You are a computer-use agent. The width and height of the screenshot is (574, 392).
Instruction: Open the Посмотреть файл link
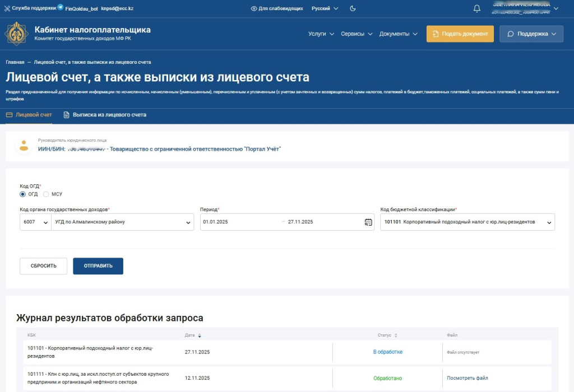pos(467,378)
